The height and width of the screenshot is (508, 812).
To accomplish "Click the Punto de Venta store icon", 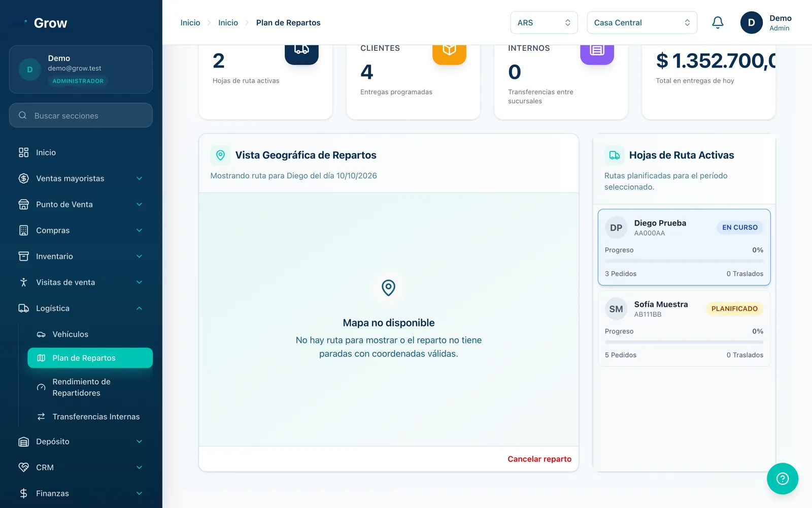I will click(x=23, y=204).
